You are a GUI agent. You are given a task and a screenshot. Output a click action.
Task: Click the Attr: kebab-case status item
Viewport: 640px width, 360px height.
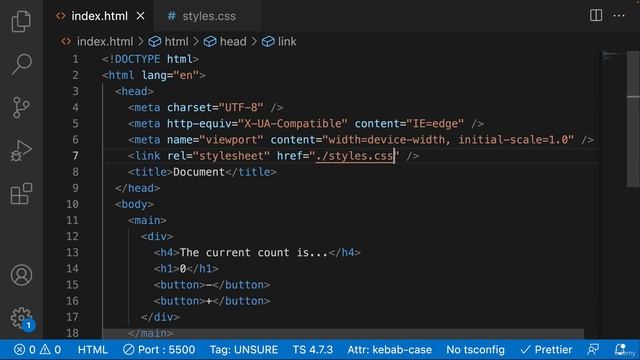click(389, 350)
